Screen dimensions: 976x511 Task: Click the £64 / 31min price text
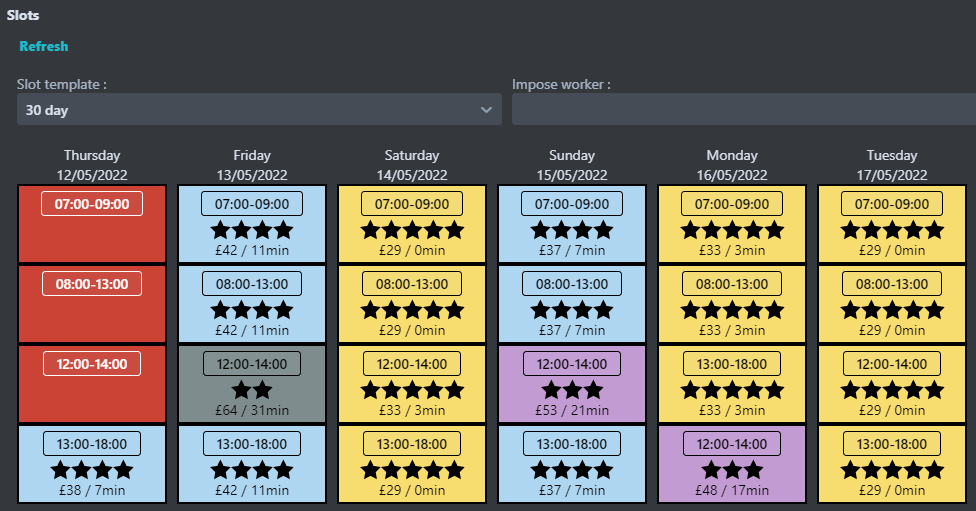point(252,410)
